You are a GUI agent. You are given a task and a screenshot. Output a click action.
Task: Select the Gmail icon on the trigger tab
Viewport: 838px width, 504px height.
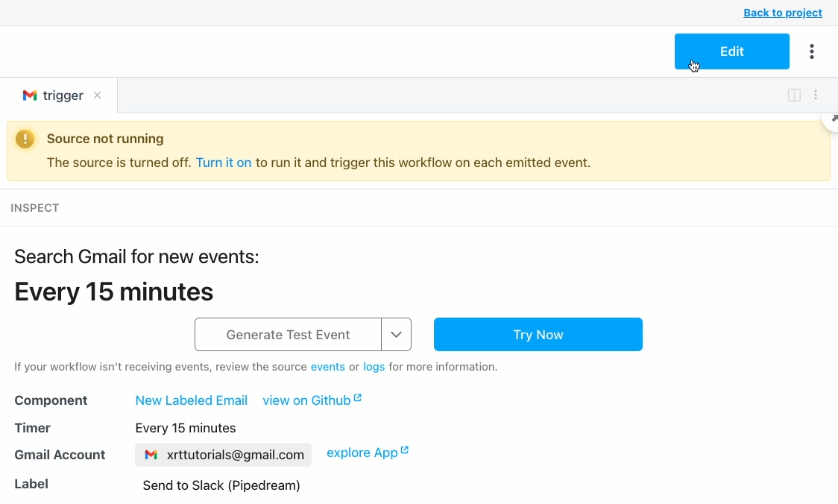[x=30, y=95]
